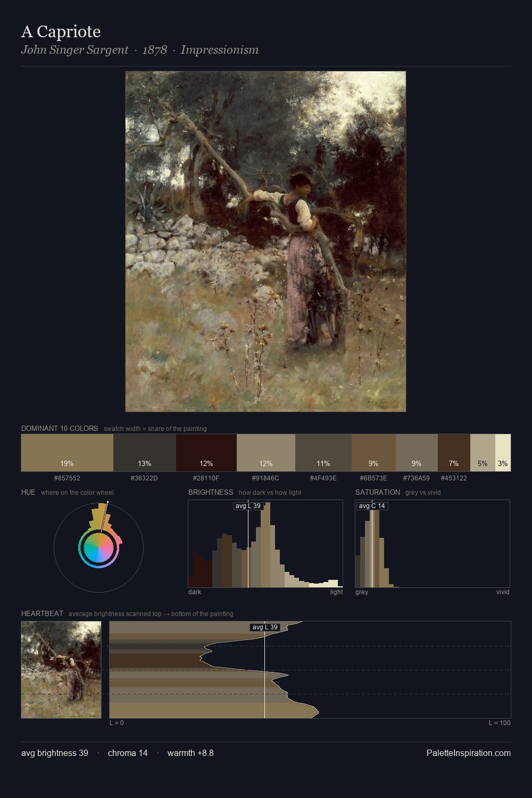This screenshot has width=532, height=798.
Task: Click 'how dark vs how light' caption
Action: [270, 493]
